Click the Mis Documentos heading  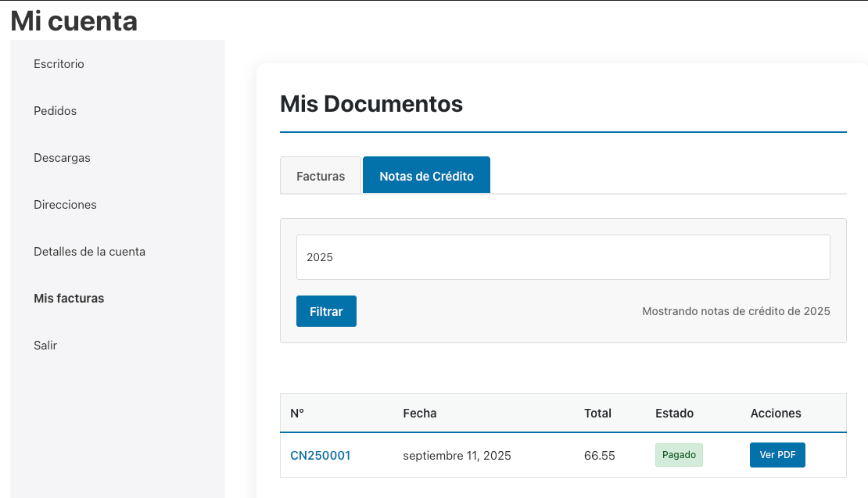[371, 104]
